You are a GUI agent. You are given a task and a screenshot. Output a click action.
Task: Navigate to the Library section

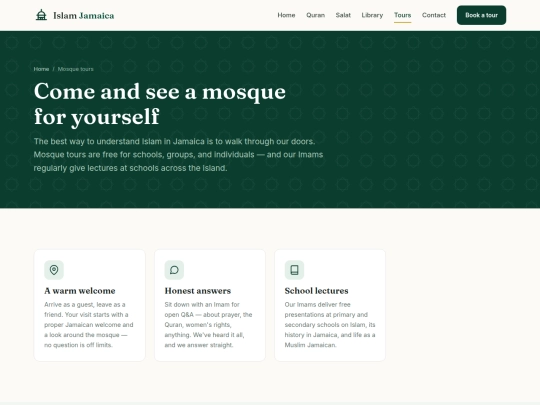point(372,15)
